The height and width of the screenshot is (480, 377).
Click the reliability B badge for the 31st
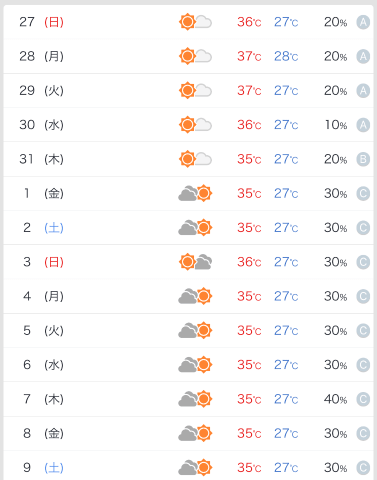(x=363, y=159)
